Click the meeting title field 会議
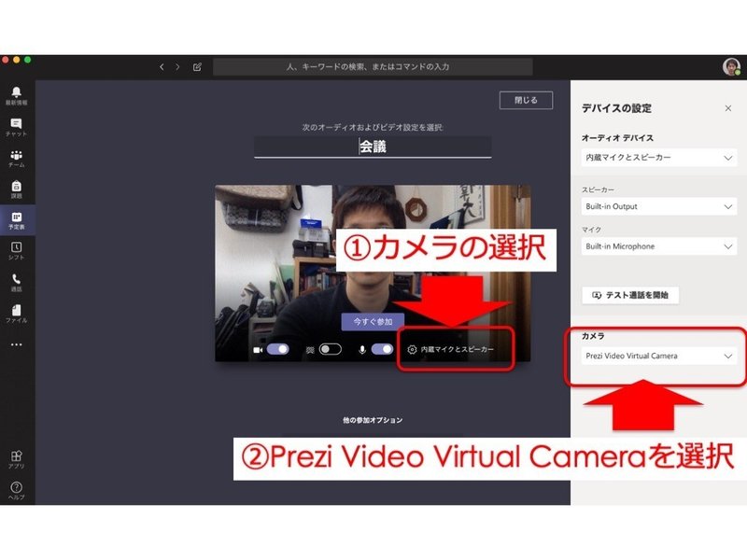This screenshot has width=747, height=560. coord(373,147)
